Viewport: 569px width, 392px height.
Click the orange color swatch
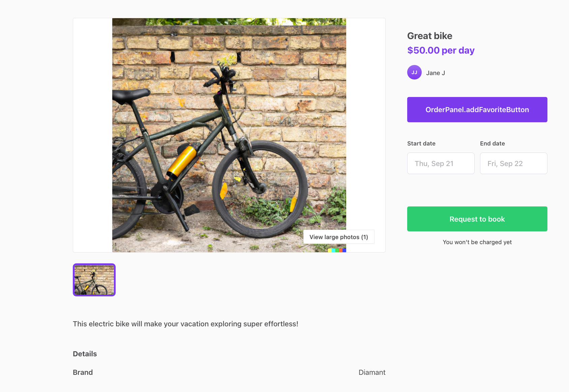pos(340,250)
